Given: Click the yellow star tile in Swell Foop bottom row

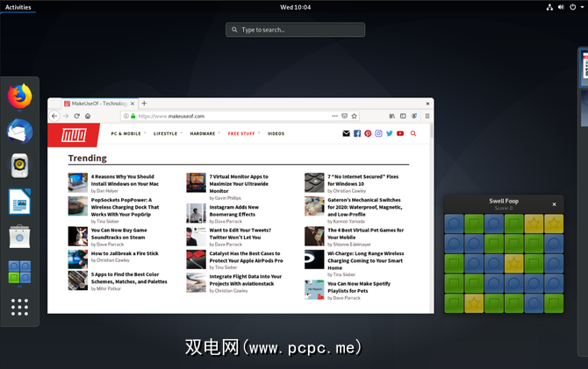Looking at the screenshot, I should (x=474, y=303).
